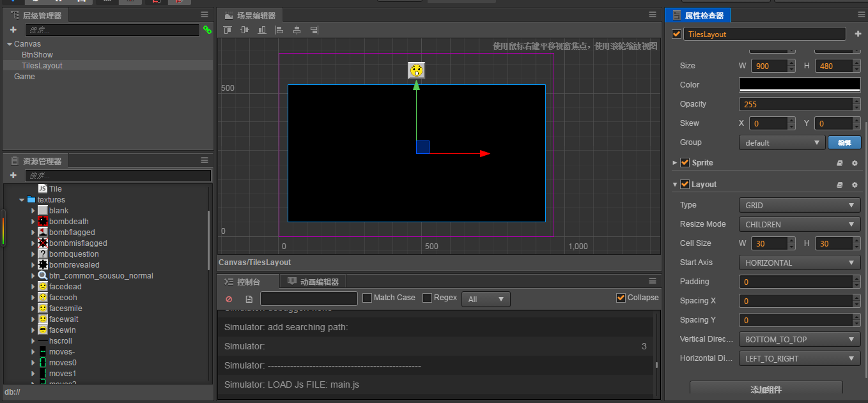868x403 pixels.
Task: Select the assets manager tab
Action: pos(36,161)
